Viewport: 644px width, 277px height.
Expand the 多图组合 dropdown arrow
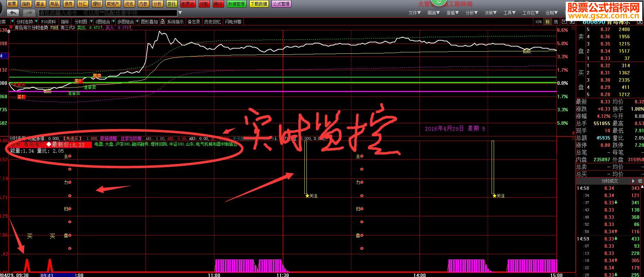coord(137,22)
